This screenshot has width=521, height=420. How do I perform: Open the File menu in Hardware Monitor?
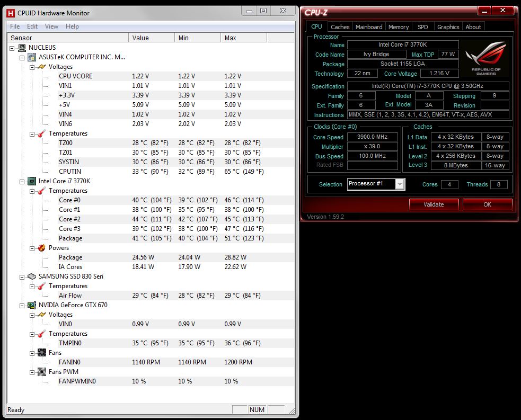(x=15, y=26)
